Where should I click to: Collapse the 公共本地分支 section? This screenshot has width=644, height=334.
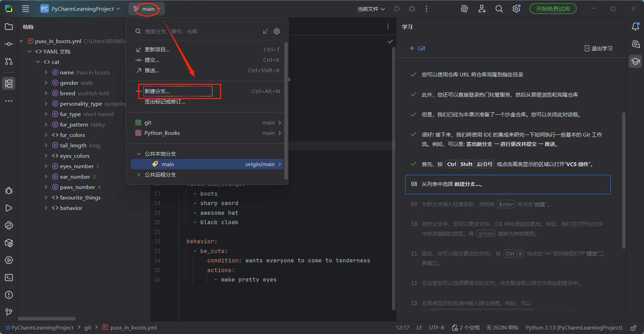(x=139, y=153)
